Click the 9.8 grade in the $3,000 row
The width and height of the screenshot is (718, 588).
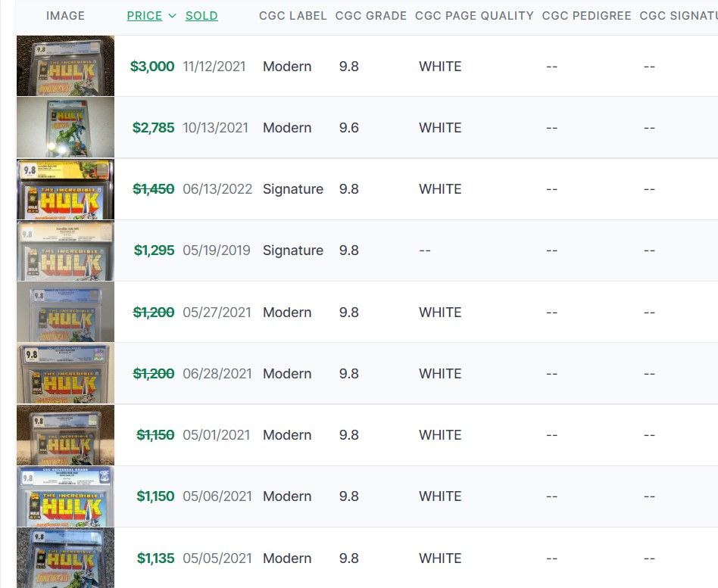[x=349, y=67]
